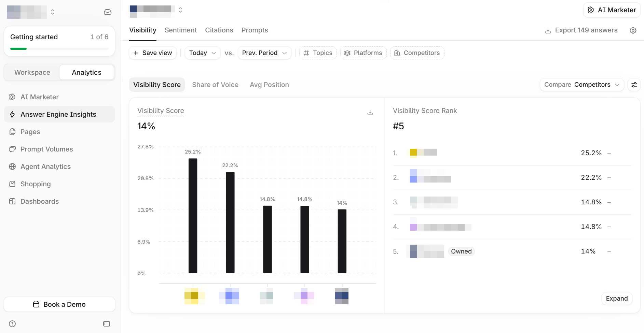
Task: Open Agent Analytics section
Action: [59, 166]
